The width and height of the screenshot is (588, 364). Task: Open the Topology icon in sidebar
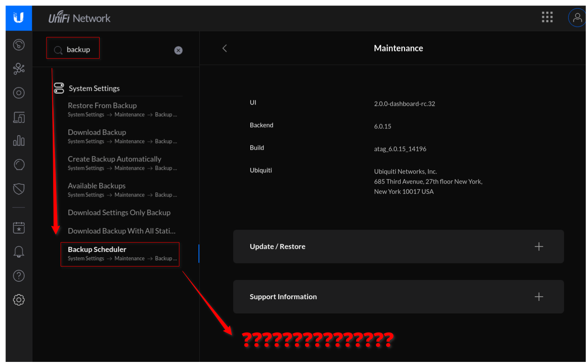(19, 69)
